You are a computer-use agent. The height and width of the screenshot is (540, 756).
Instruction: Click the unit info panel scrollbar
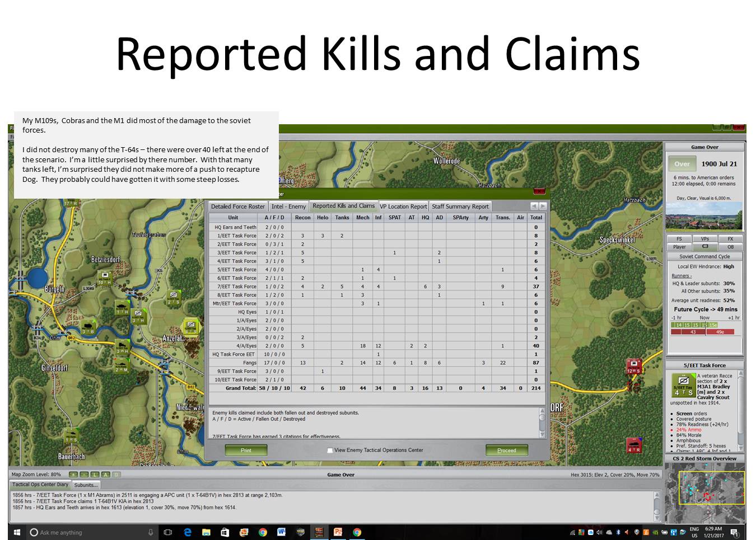click(741, 410)
